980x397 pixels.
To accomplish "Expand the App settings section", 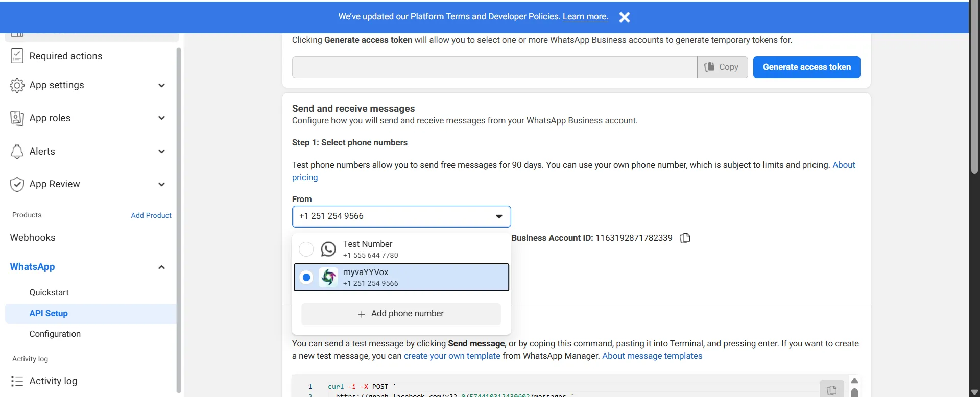I will point(161,85).
